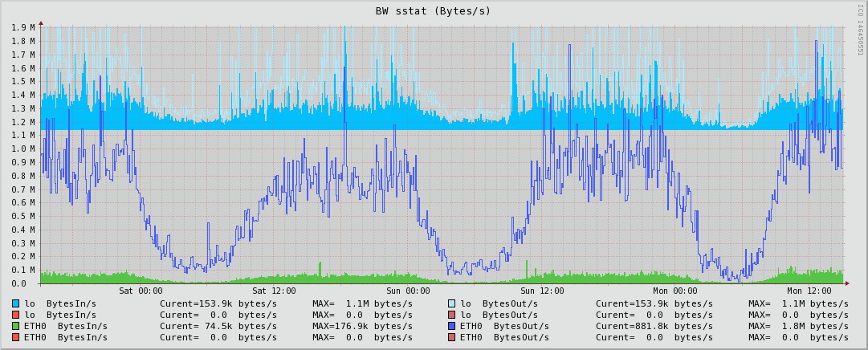Click the '0.4 M' y-axis label
Screen dimensions: 868x350
(22, 230)
